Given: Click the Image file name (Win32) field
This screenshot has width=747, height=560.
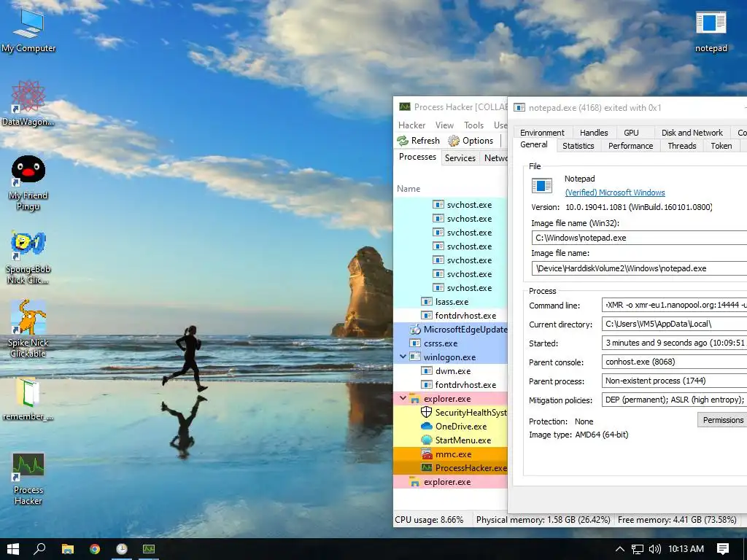Looking at the screenshot, I should [639, 238].
